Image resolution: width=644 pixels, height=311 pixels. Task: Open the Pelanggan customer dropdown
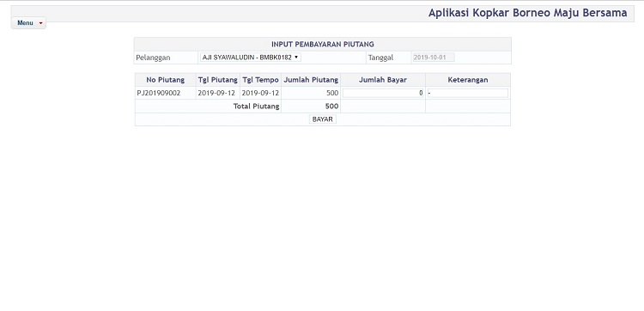251,58
